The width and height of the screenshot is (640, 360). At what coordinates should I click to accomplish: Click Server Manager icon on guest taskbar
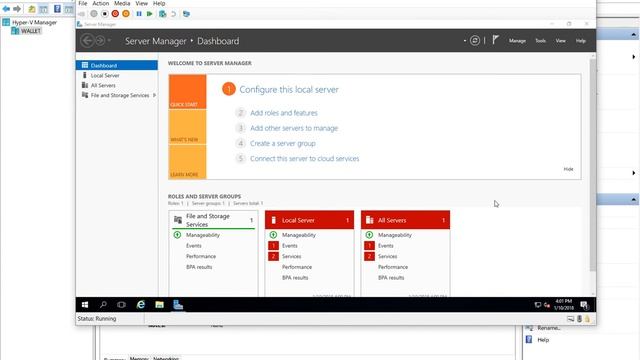[x=178, y=304]
